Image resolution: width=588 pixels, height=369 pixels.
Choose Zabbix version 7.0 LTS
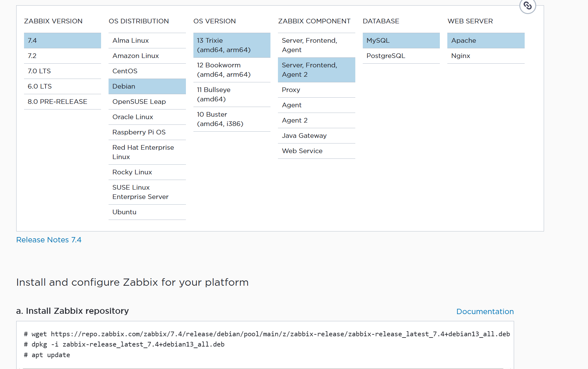(62, 71)
